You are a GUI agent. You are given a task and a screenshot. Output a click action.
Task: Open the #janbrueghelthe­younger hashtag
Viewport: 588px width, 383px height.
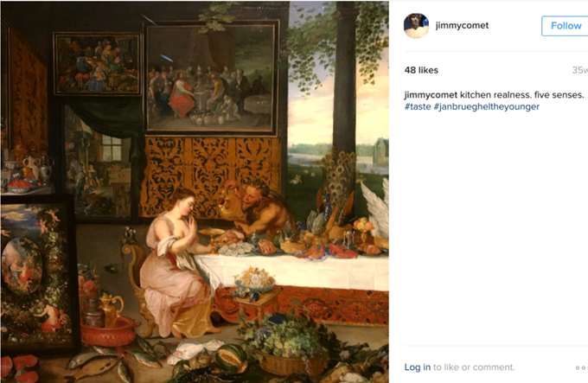tap(486, 107)
